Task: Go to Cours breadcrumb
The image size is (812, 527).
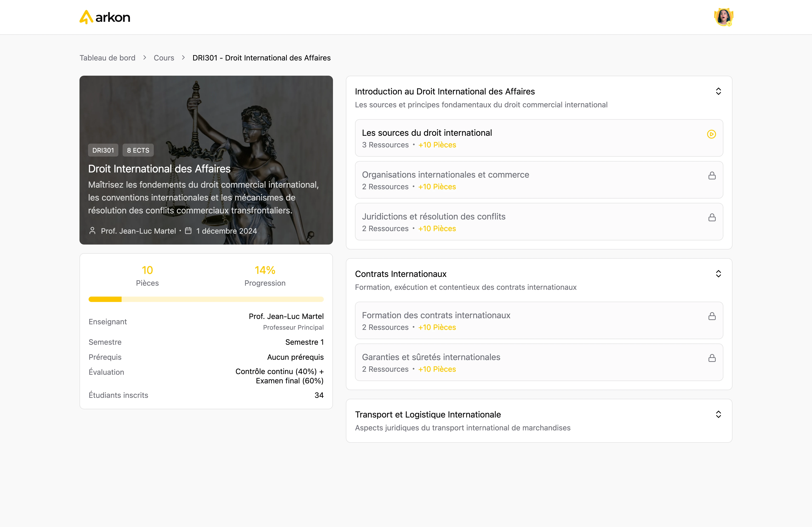Action: tap(164, 58)
